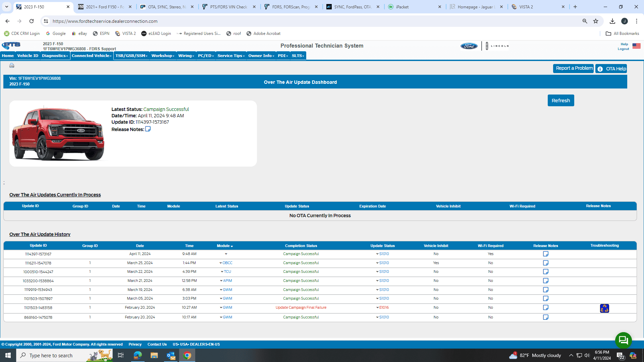The width and height of the screenshot is (644, 362).
Task: Click the Logout link
Action: 623,49
